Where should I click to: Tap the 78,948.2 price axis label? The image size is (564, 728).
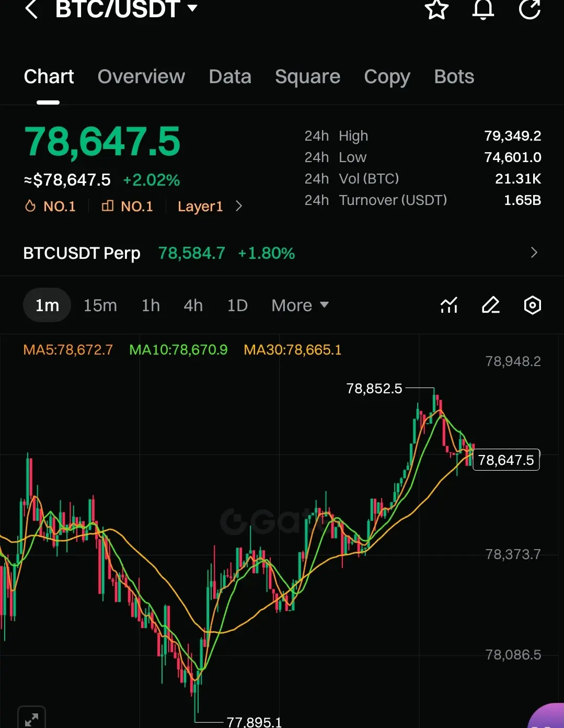pyautogui.click(x=513, y=361)
